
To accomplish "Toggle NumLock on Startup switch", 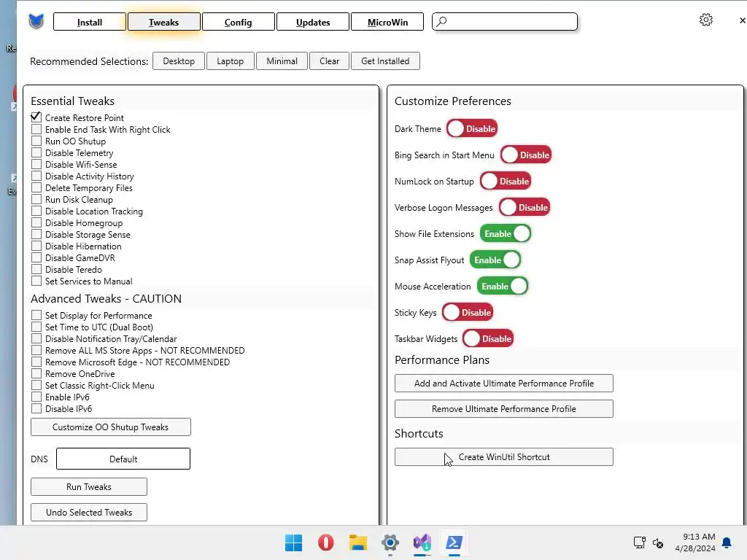I will [506, 181].
